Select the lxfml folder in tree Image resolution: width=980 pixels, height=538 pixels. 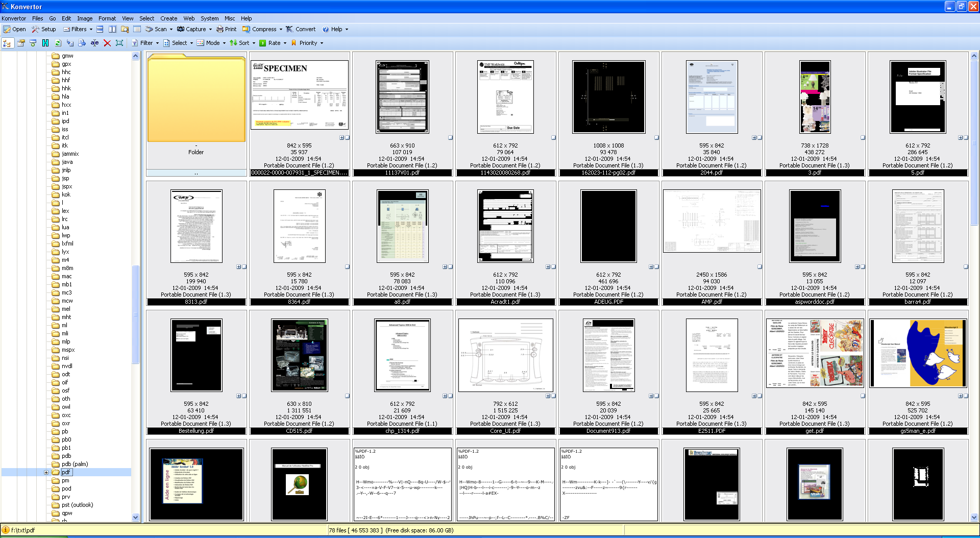click(x=68, y=243)
